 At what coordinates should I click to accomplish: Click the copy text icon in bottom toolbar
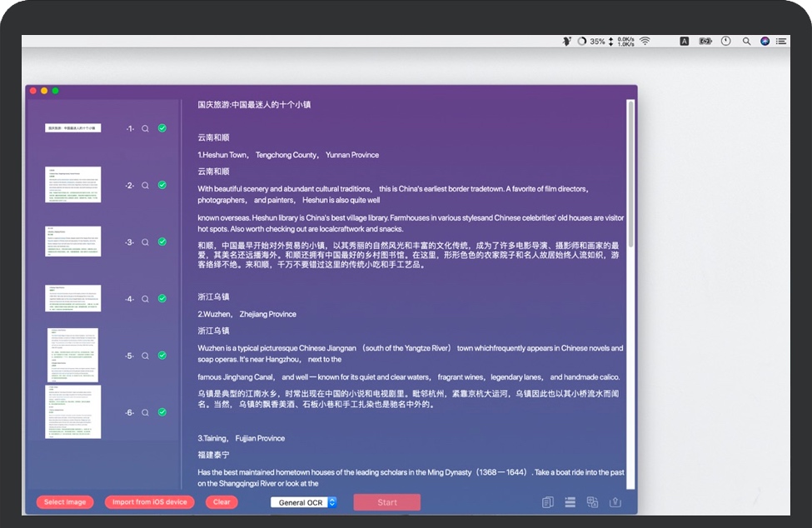coord(547,502)
